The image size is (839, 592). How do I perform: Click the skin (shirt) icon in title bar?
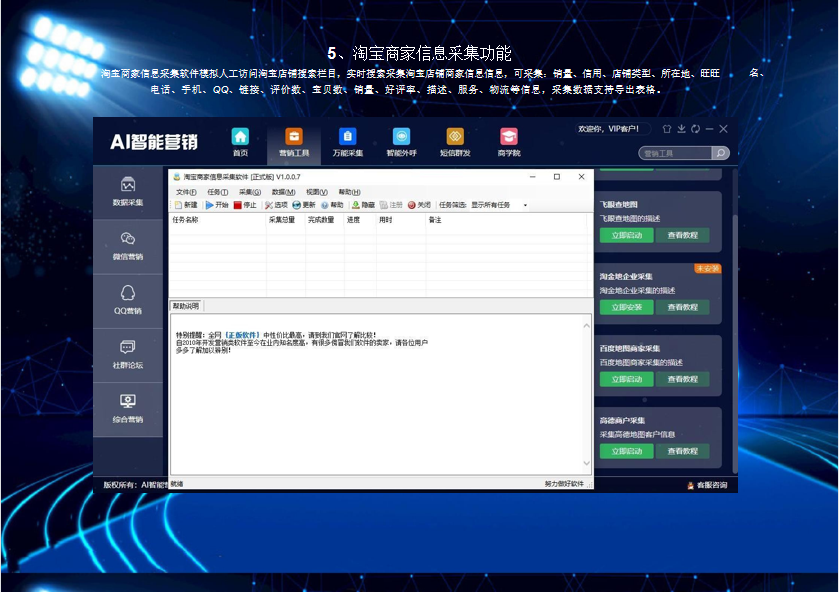(x=667, y=129)
